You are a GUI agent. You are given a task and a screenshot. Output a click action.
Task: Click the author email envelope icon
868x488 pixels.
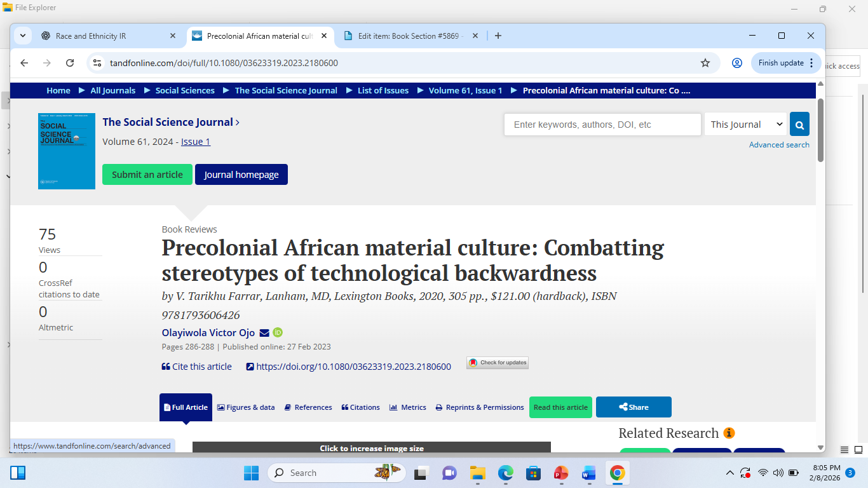click(x=264, y=333)
